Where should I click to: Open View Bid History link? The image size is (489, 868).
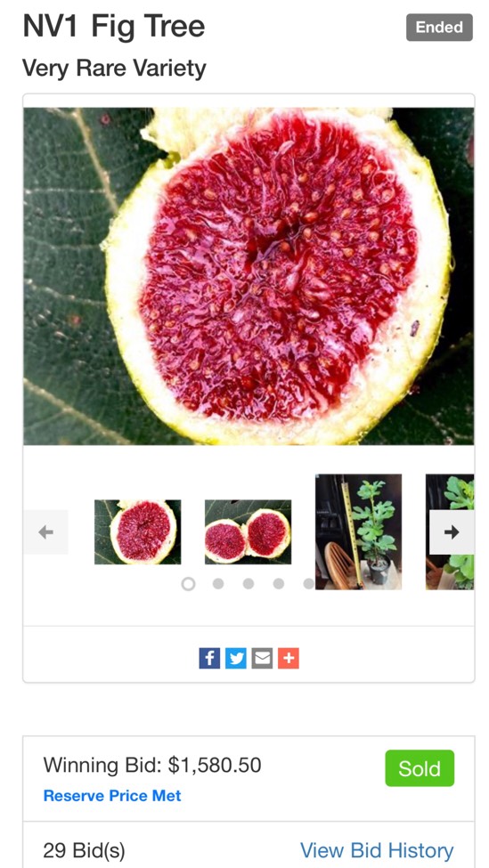coord(377,850)
